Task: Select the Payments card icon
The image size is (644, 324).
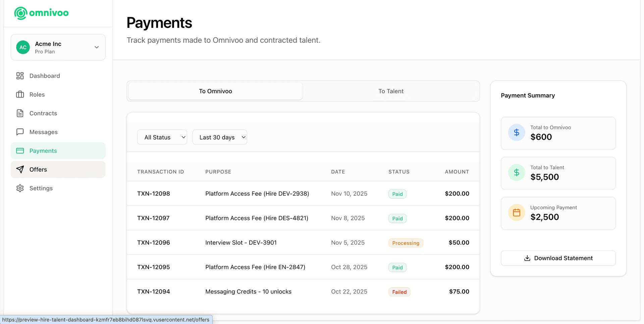Action: pyautogui.click(x=20, y=151)
